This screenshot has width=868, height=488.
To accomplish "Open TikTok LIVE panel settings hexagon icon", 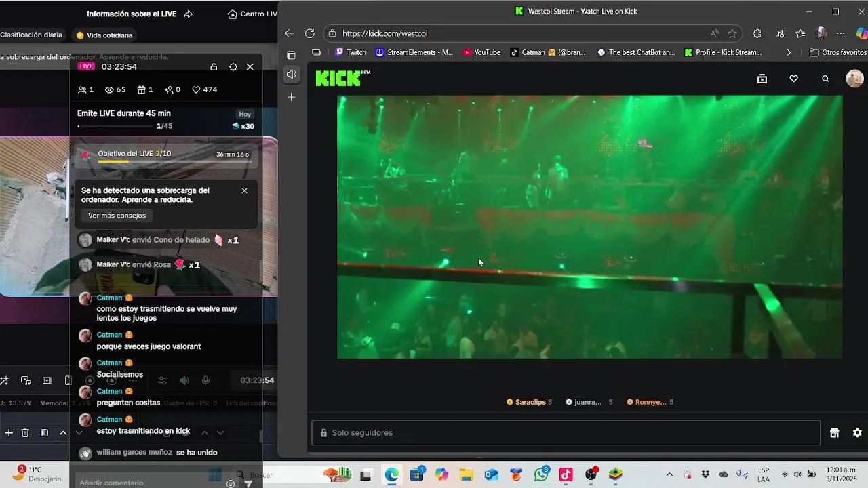I will point(233,67).
